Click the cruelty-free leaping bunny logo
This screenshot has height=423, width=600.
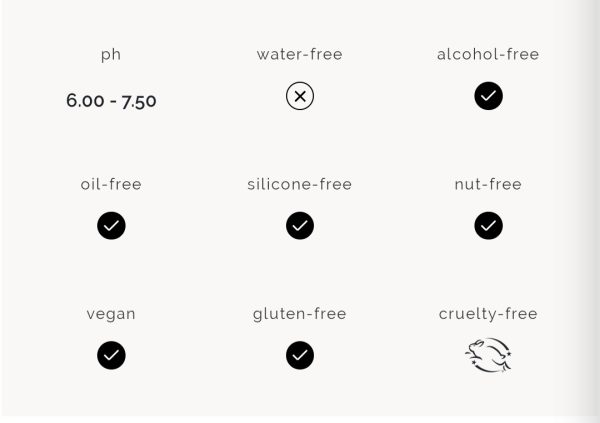[488, 355]
